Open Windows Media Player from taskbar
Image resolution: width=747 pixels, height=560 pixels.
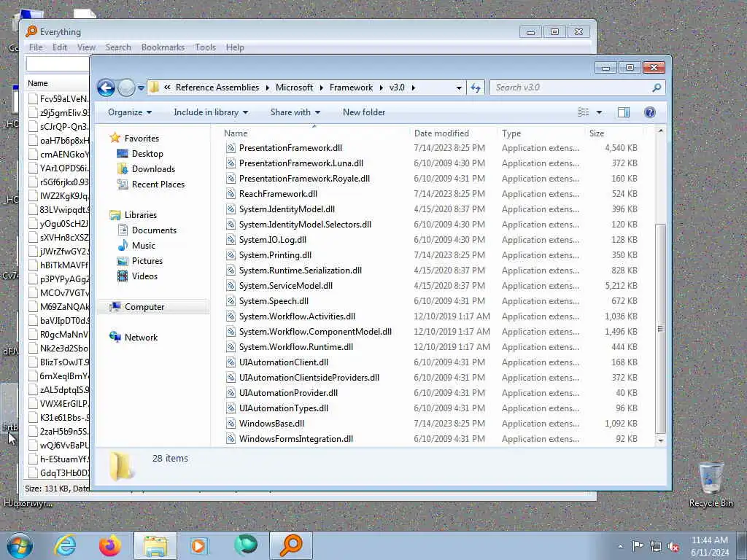tap(199, 545)
